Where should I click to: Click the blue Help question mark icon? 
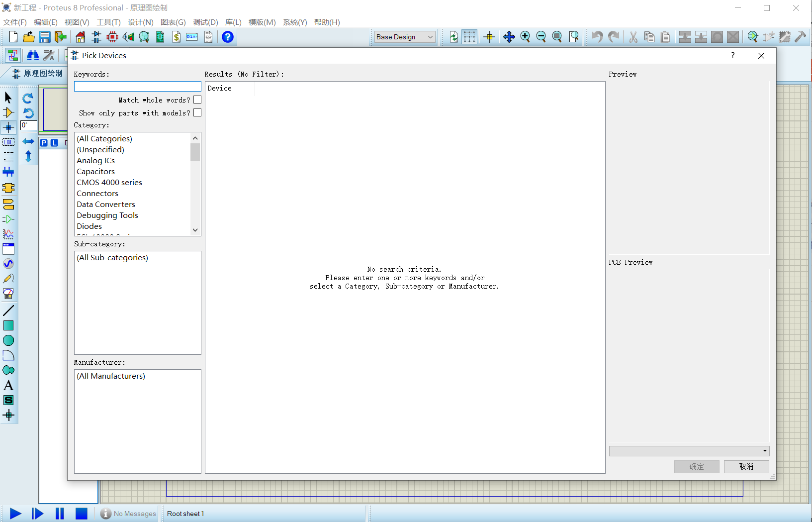pyautogui.click(x=228, y=37)
